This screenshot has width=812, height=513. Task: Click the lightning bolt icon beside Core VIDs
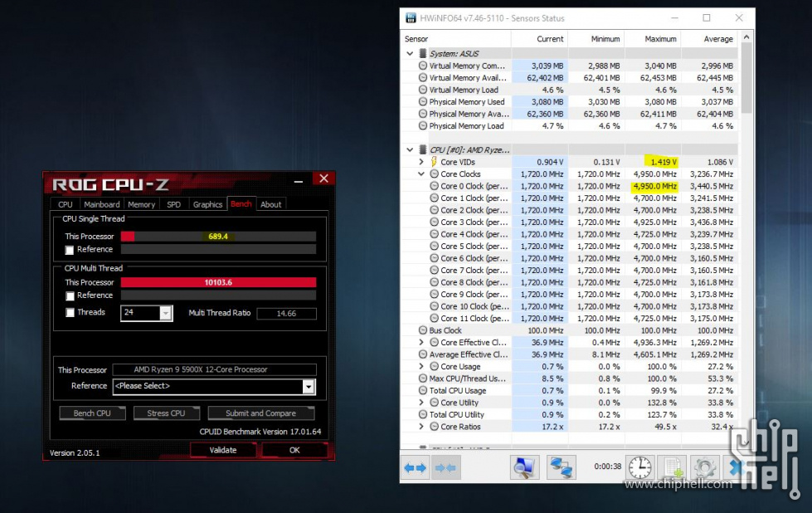click(434, 162)
